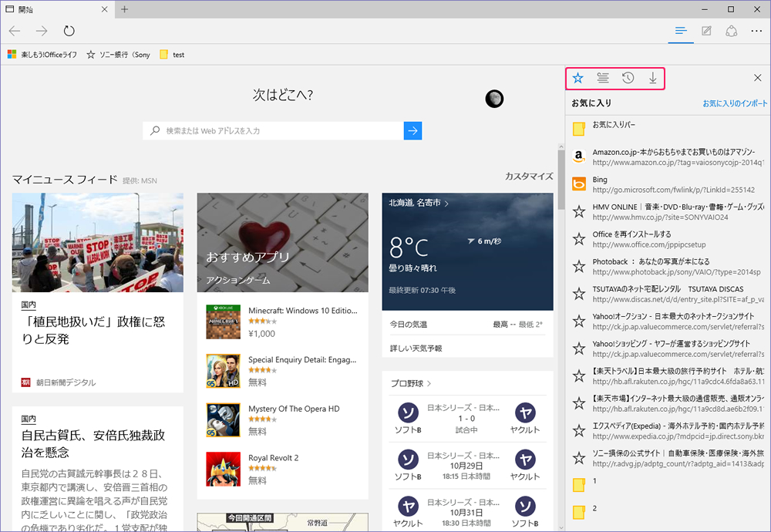Image resolution: width=771 pixels, height=532 pixels.
Task: Open the Web Note pen icon
Action: coord(706,31)
